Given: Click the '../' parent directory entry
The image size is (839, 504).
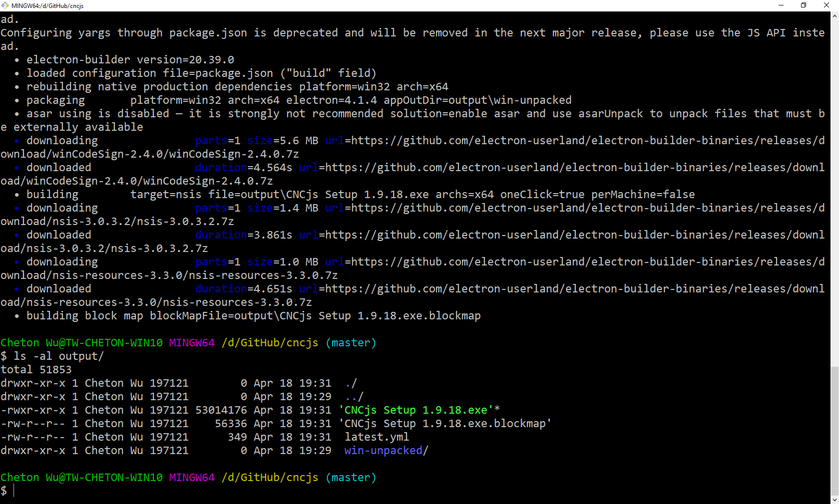Looking at the screenshot, I should point(354,397).
